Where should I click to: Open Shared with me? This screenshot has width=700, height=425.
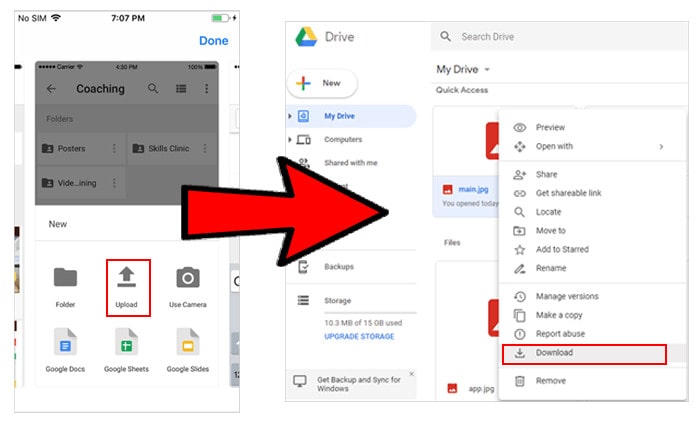point(350,163)
